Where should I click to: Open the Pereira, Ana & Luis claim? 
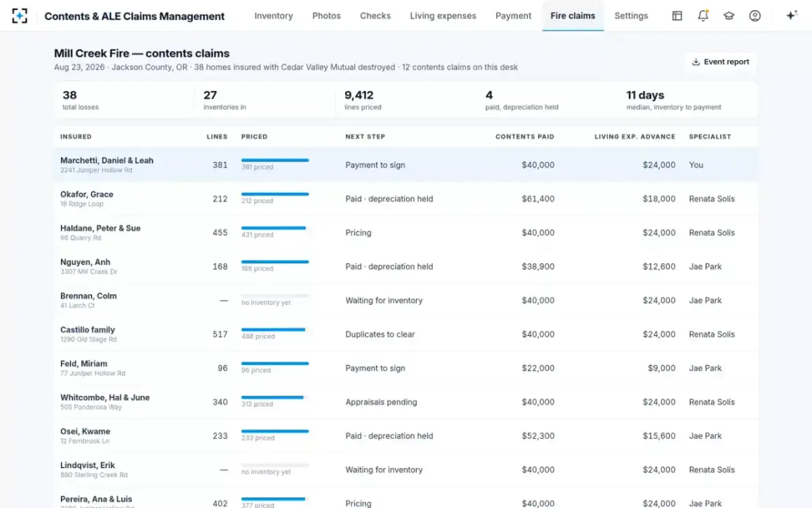click(x=406, y=497)
